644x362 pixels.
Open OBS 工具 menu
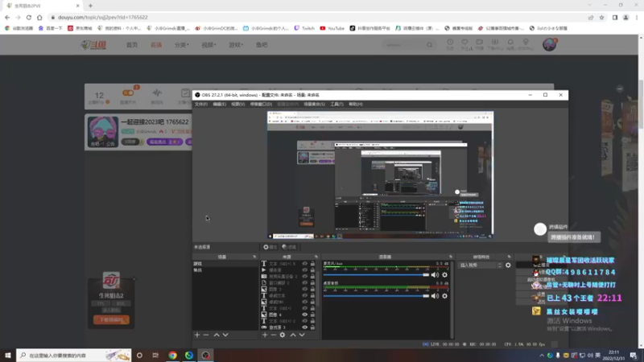(x=336, y=105)
